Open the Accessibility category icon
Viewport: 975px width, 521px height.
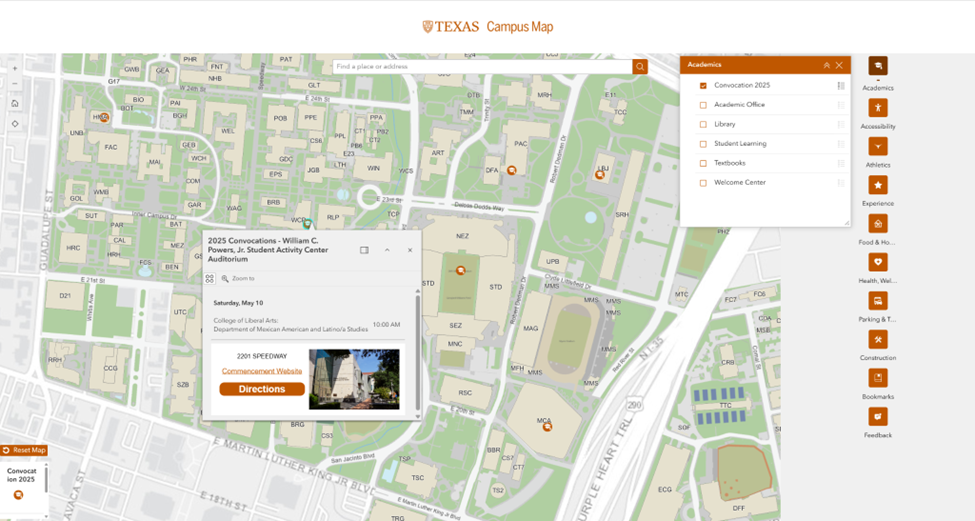877,108
